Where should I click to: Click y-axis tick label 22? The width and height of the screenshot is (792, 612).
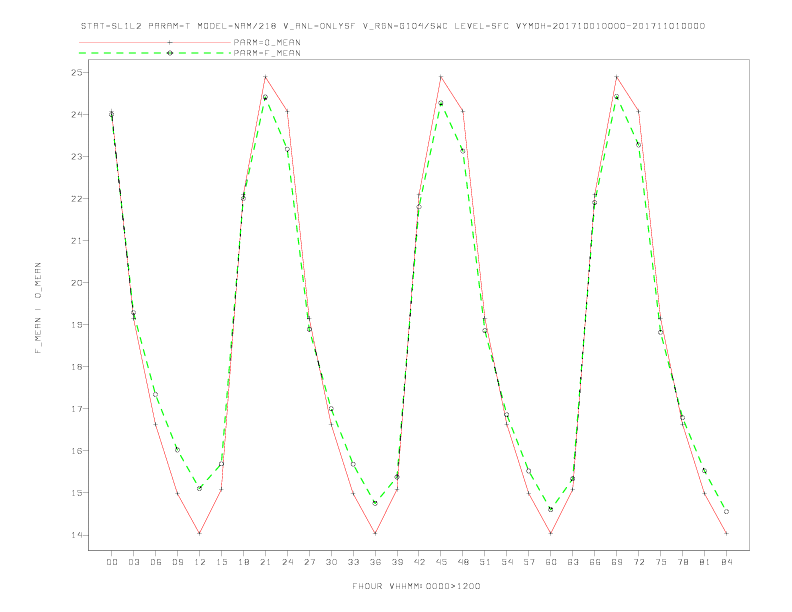coord(77,198)
